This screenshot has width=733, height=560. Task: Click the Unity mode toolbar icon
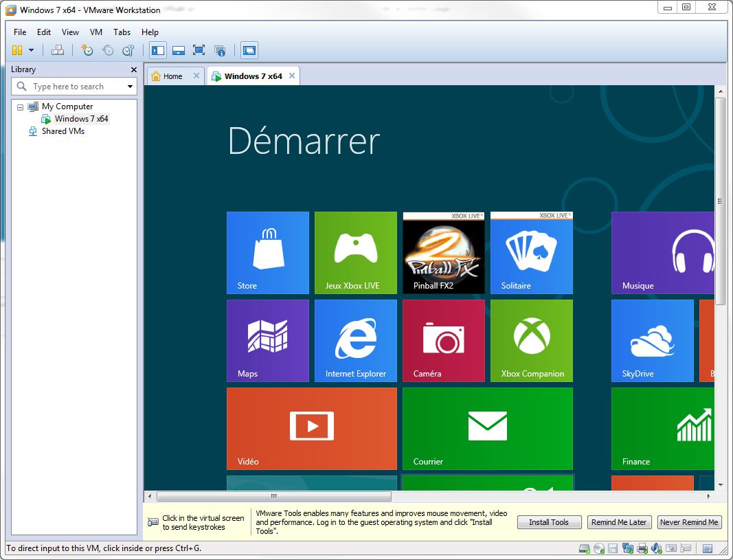coord(220,50)
